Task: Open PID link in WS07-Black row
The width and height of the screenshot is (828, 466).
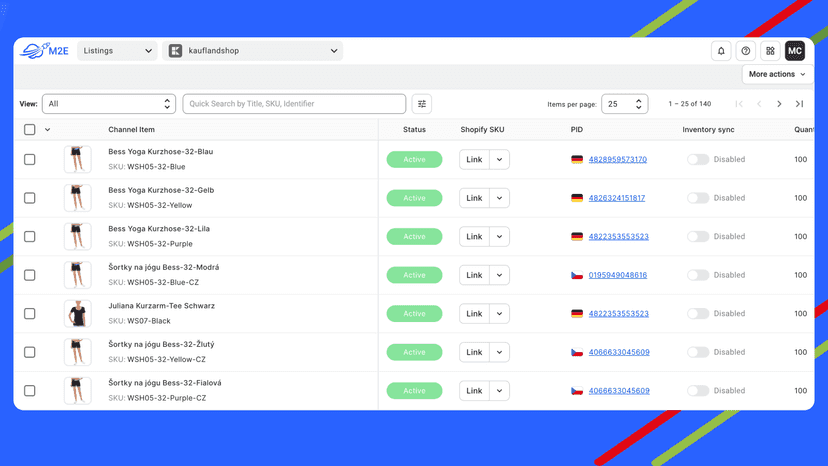Action: tap(619, 314)
